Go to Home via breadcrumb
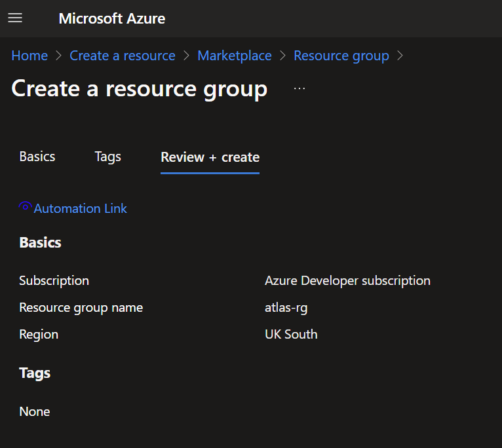The image size is (502, 448). pyautogui.click(x=29, y=56)
